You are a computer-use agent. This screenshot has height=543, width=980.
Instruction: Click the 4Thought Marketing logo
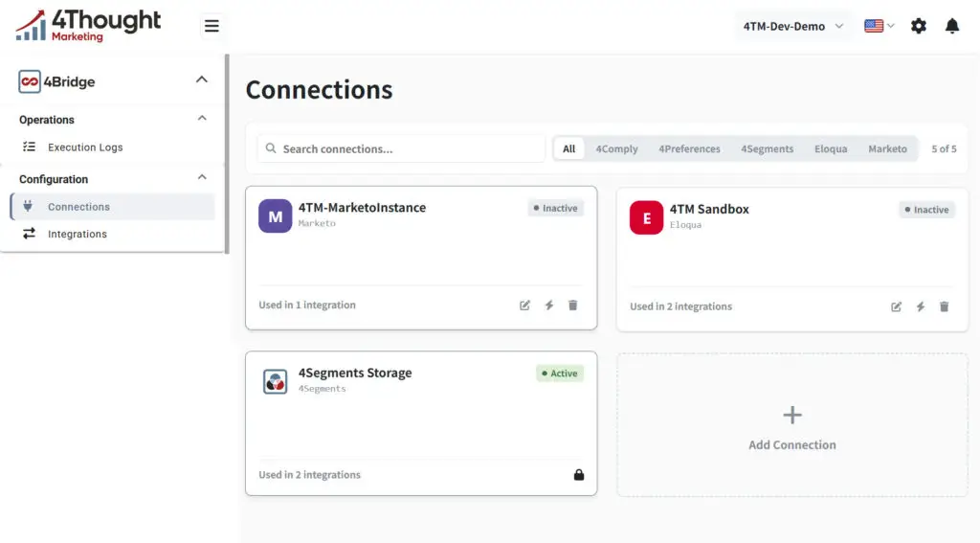click(88, 26)
